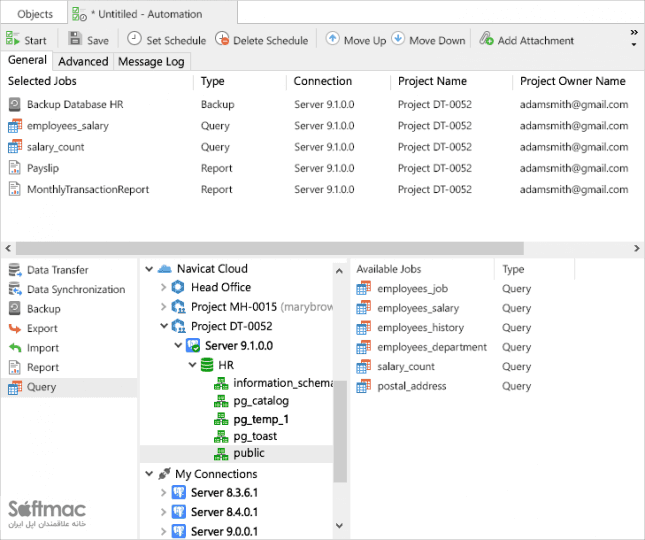This screenshot has width=645, height=540.
Task: Click the connection tree vertical scrollbar thumb
Action: [x=340, y=431]
